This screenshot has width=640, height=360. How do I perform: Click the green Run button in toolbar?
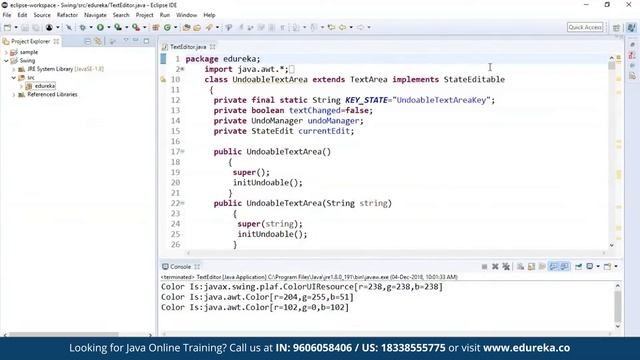[x=100, y=27]
